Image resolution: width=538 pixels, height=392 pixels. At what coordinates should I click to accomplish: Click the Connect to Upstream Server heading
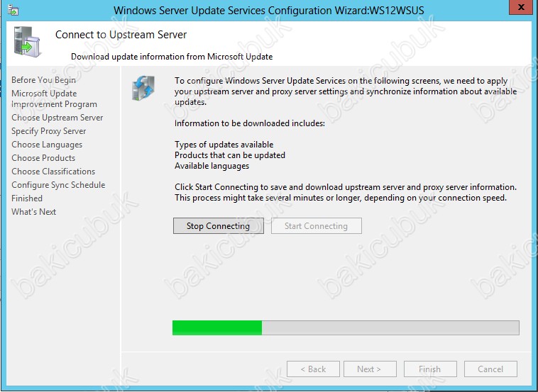coord(121,35)
